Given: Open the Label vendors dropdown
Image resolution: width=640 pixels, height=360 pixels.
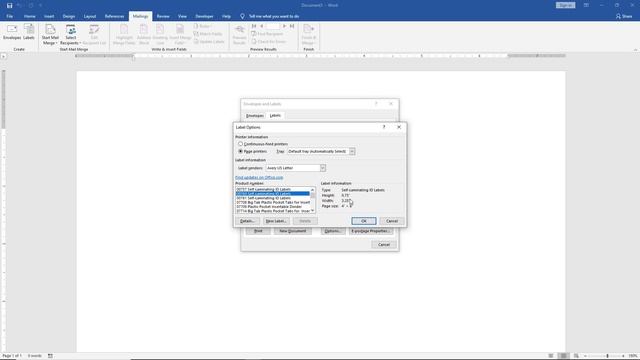Looking at the screenshot, I should pos(322,168).
